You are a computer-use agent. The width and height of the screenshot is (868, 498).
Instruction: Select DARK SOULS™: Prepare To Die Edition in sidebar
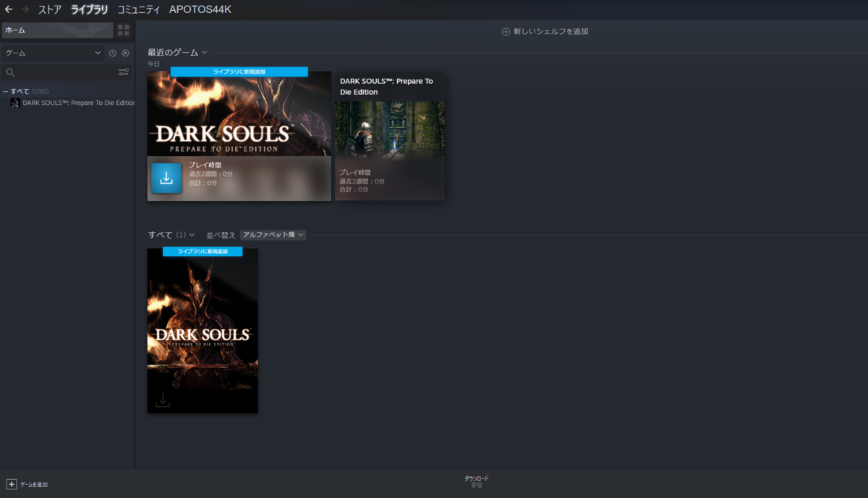pyautogui.click(x=79, y=103)
